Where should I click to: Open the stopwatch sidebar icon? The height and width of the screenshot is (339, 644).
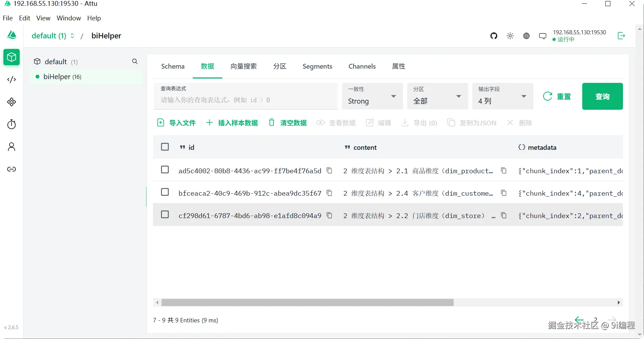[x=12, y=124]
